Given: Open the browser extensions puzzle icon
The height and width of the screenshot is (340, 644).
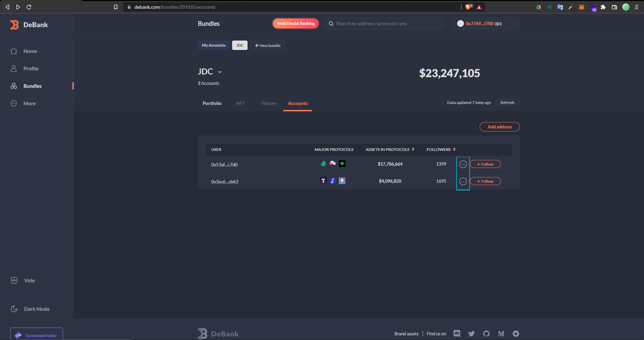Looking at the screenshot, I should click(603, 7).
